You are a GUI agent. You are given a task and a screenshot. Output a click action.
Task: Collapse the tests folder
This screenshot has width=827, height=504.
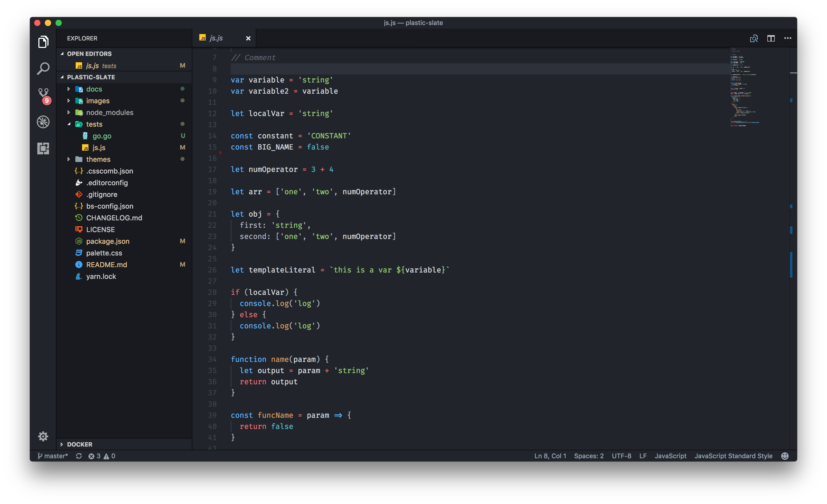point(94,124)
